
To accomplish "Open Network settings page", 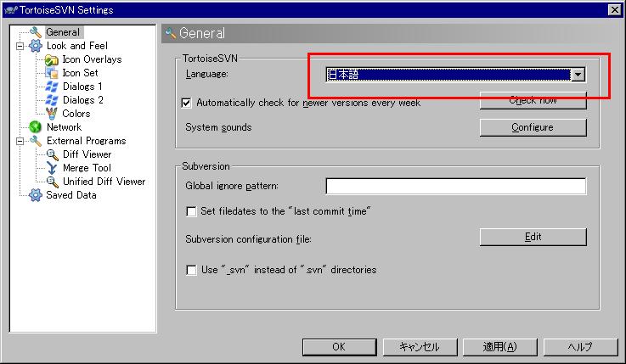I will pyautogui.click(x=64, y=127).
